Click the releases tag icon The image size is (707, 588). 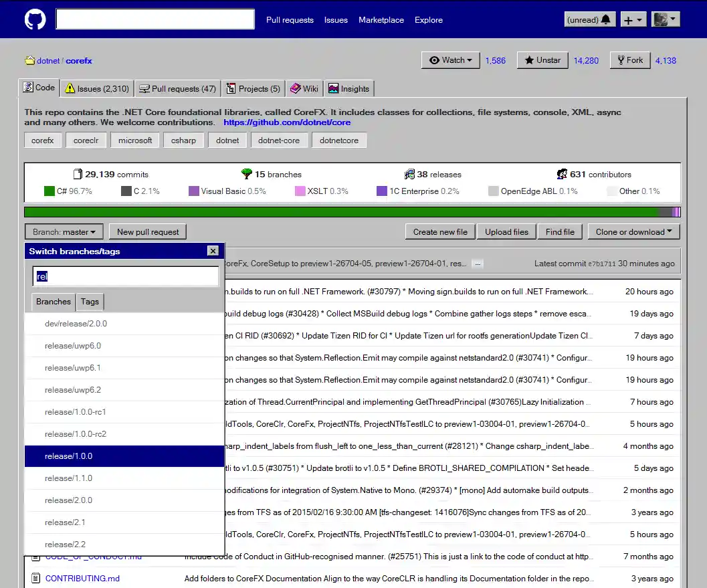pos(409,173)
